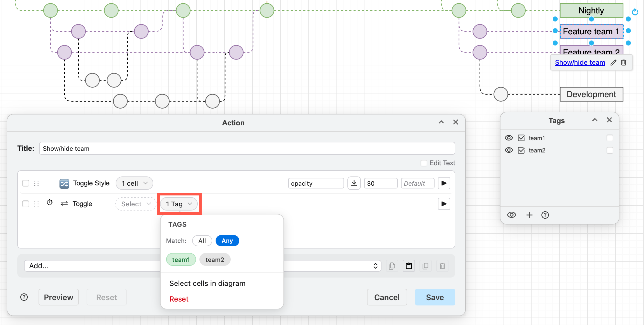Click the Toggle Style shuffle icon
Screen dimensions: 644x325
pyautogui.click(x=64, y=183)
